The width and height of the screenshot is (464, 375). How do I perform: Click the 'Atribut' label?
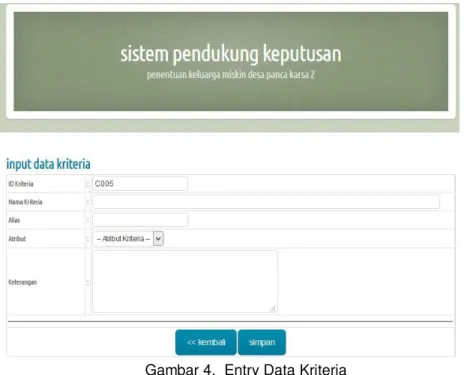pos(17,239)
